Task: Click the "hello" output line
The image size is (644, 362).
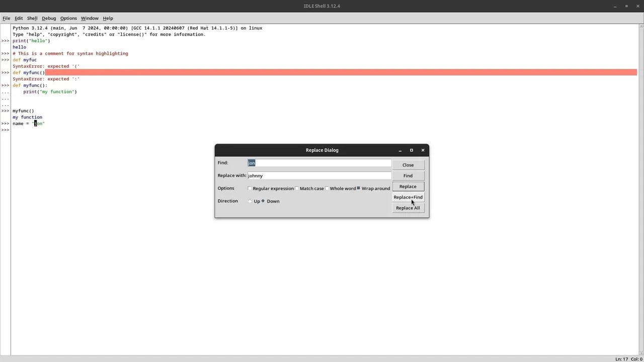Action: [19, 47]
